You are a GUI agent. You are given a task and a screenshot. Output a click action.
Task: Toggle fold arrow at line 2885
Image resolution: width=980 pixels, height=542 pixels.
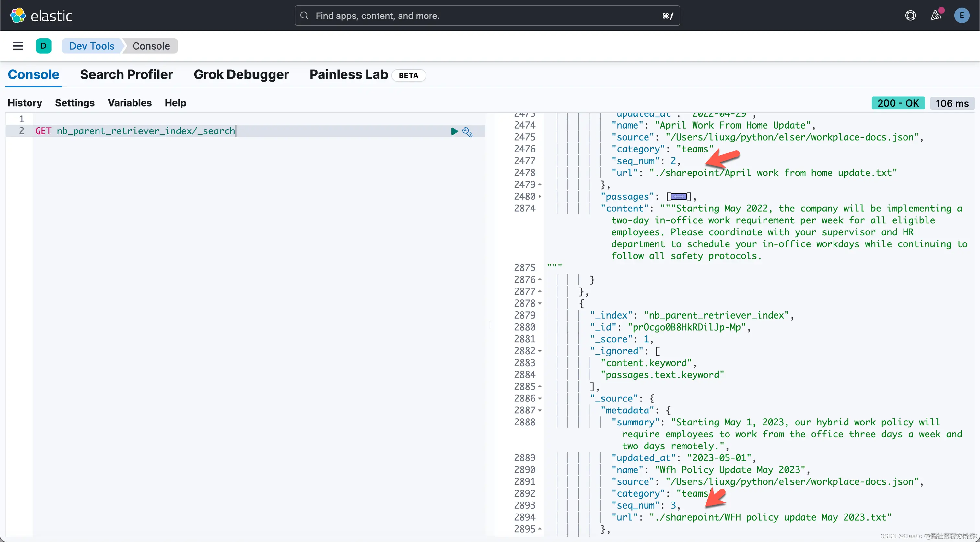[540, 387]
